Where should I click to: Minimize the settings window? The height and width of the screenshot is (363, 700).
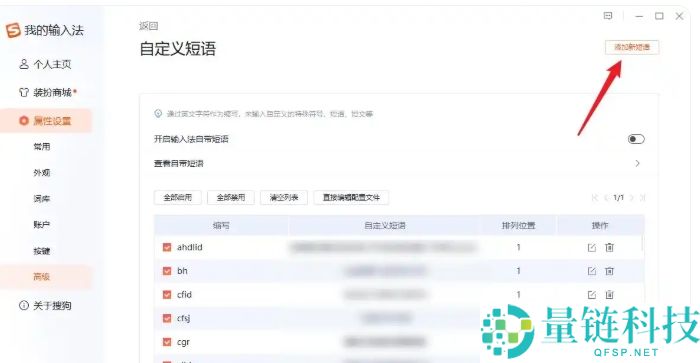pyautogui.click(x=639, y=16)
